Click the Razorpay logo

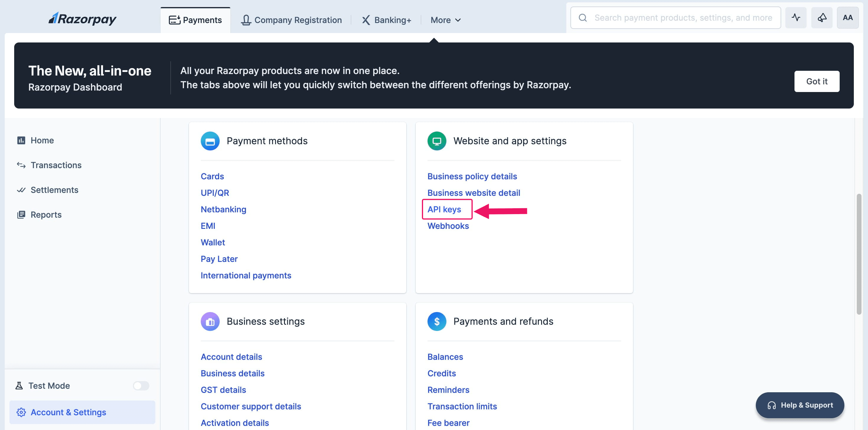point(82,19)
